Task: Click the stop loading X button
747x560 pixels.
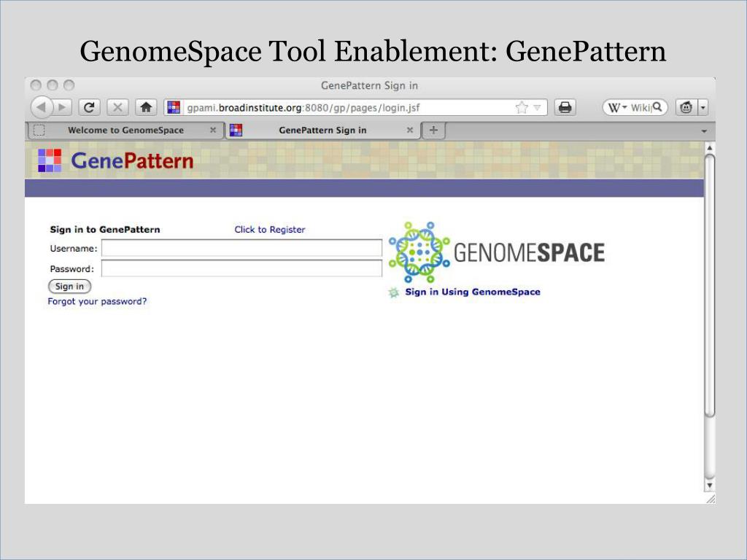Action: [117, 107]
